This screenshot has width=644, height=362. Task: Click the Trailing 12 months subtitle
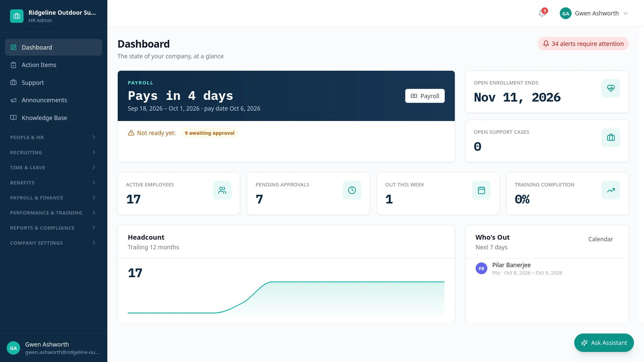click(153, 247)
